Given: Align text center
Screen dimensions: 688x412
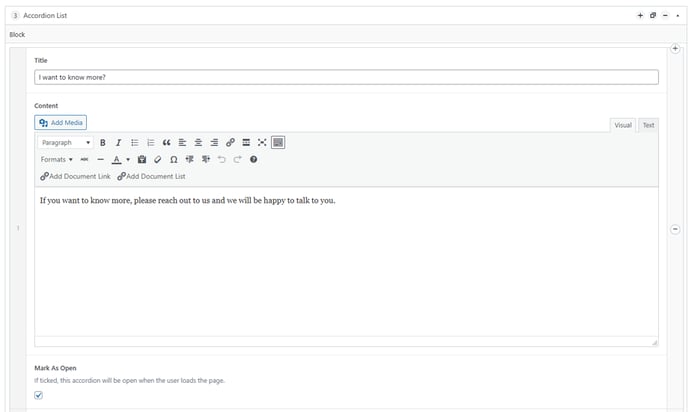Looking at the screenshot, I should 198,143.
